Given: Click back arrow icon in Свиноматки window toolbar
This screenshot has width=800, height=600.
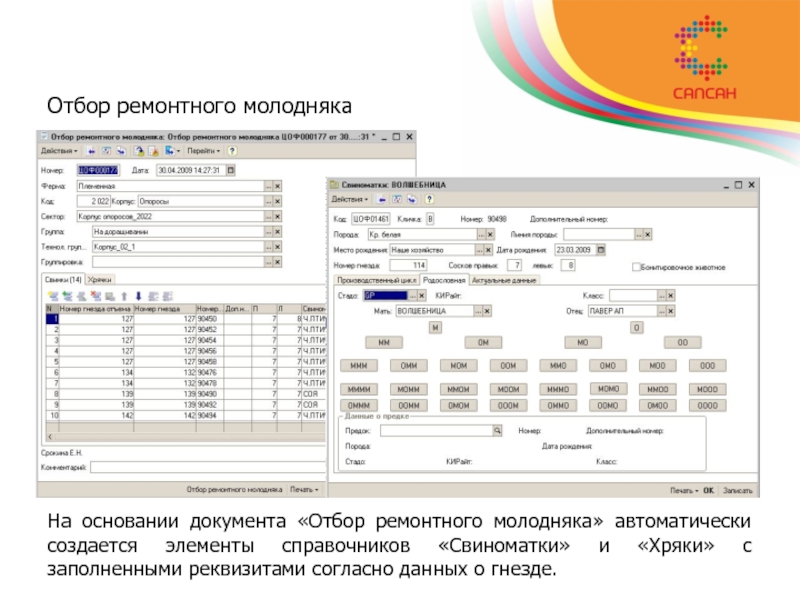Looking at the screenshot, I should tap(382, 199).
